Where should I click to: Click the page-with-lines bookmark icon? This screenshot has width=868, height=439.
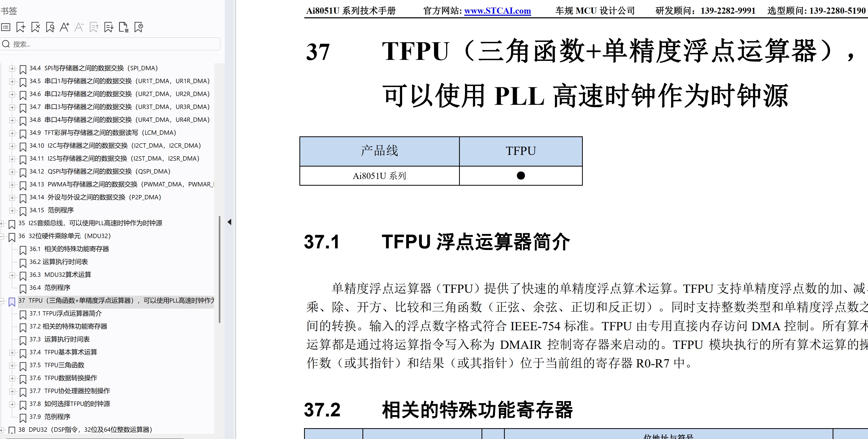click(x=124, y=27)
